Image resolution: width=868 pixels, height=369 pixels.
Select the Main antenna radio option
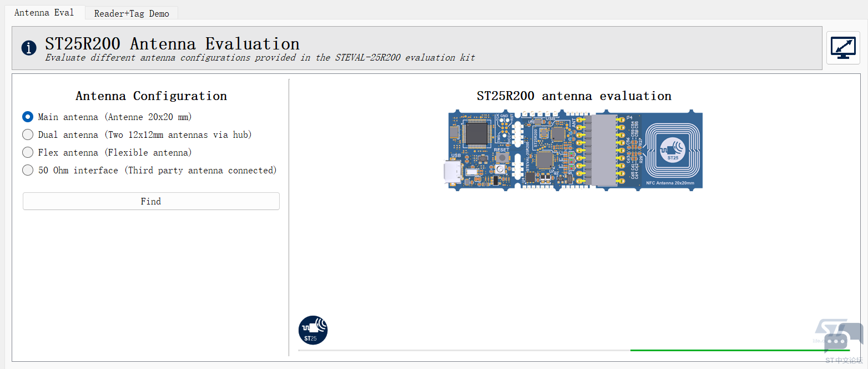coord(28,117)
